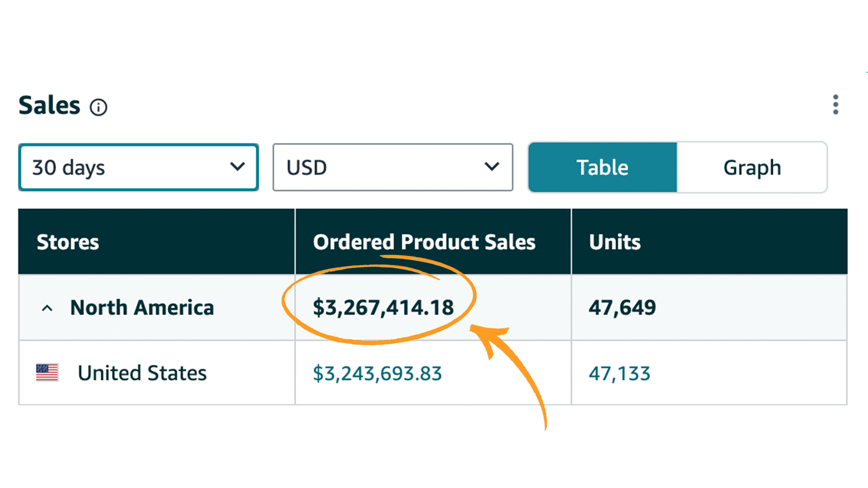
Task: Click the Ordered Product Sales header
Action: pos(424,242)
